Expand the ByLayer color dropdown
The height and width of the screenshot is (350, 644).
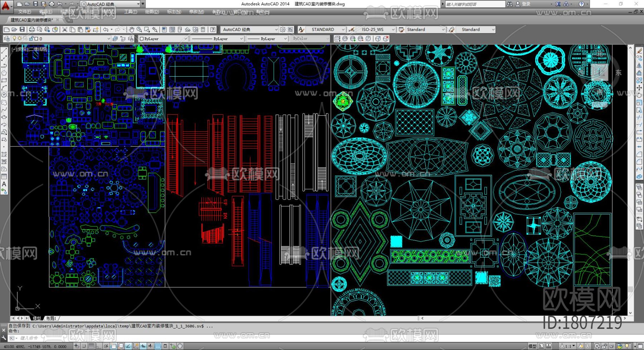tap(185, 39)
